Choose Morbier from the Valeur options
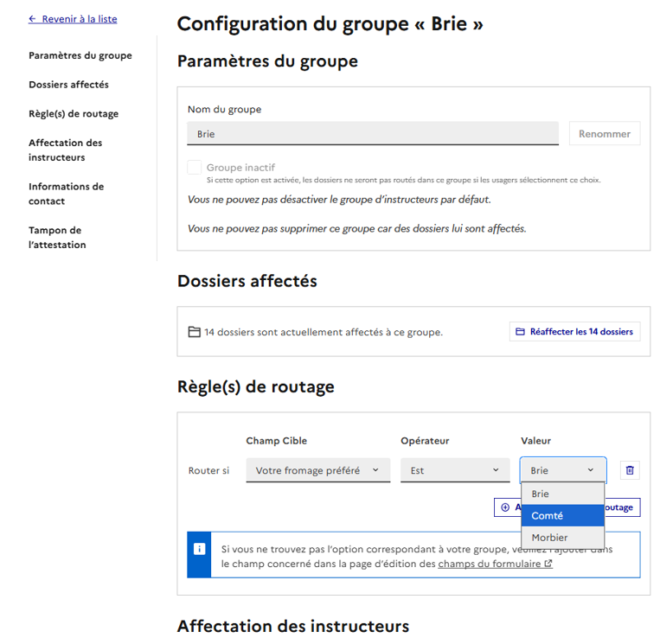The height and width of the screenshot is (644, 660). [561, 538]
